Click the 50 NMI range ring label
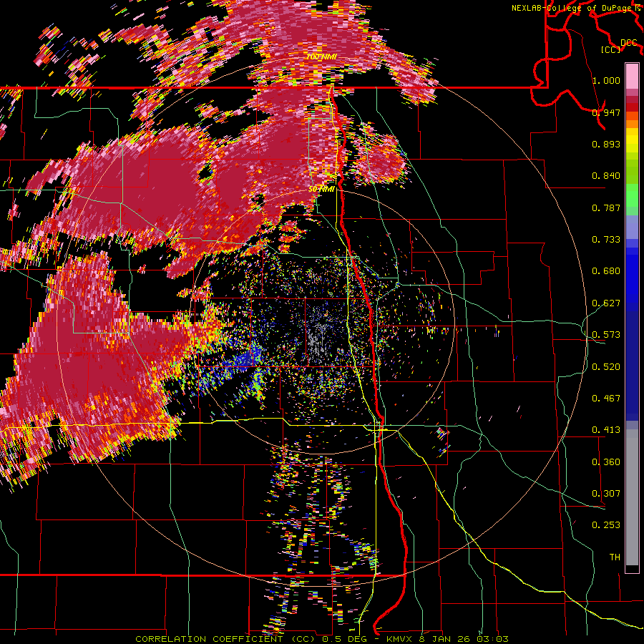Viewport: 644px width, 644px height. [321, 190]
